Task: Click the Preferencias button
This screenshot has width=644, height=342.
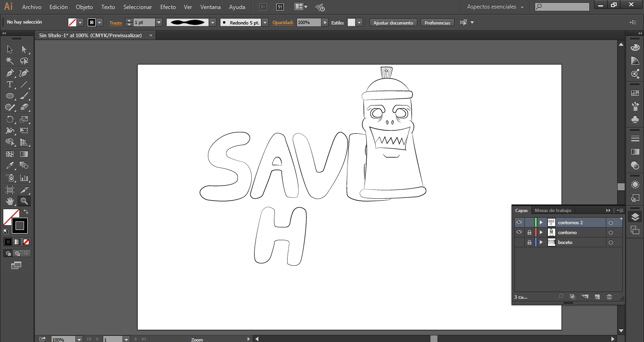Action: coord(437,23)
